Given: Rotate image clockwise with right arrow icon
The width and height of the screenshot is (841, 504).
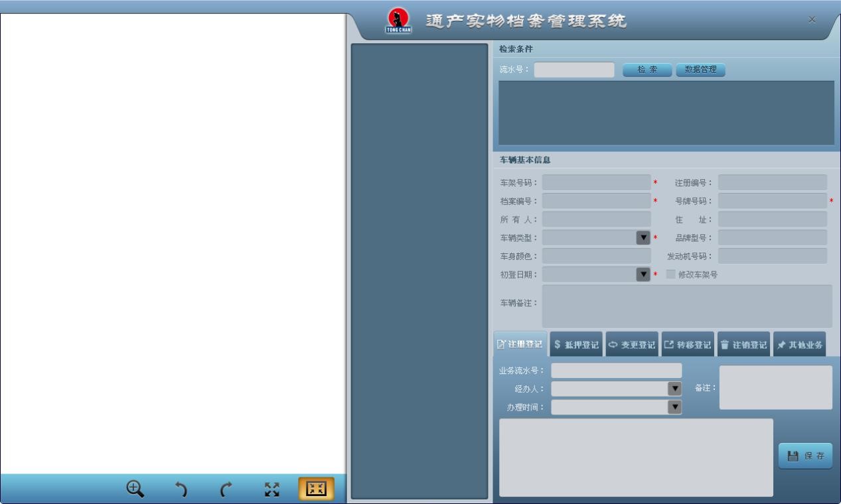Looking at the screenshot, I should pyautogui.click(x=226, y=489).
